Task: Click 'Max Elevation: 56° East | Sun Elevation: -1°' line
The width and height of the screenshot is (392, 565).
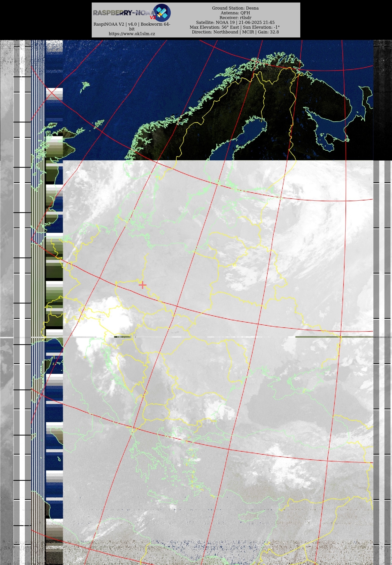Action: pyautogui.click(x=235, y=27)
